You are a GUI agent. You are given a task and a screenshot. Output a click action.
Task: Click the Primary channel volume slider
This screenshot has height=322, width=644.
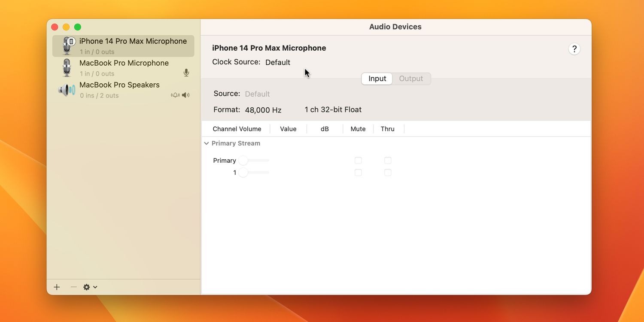click(254, 161)
